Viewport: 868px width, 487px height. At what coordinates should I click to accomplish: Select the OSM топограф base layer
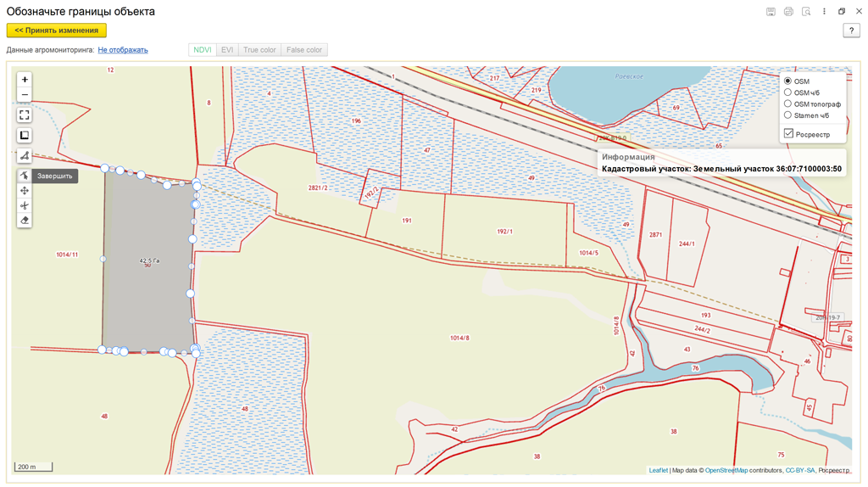[x=787, y=104]
